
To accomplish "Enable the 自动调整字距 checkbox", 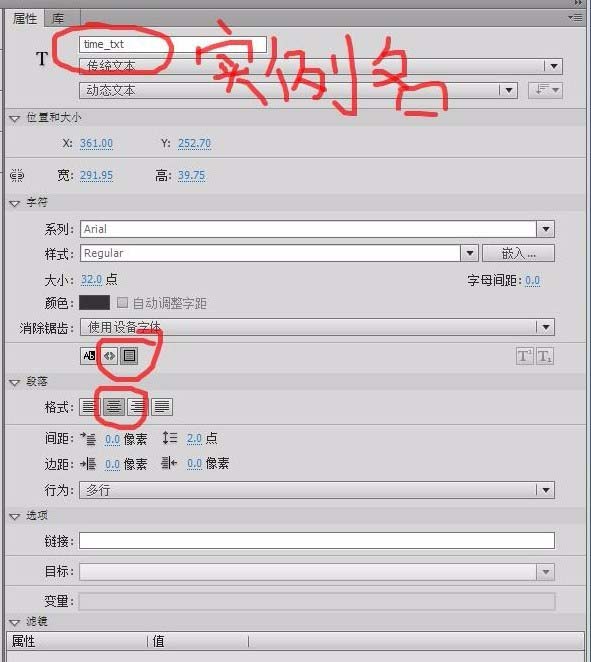I will point(122,302).
